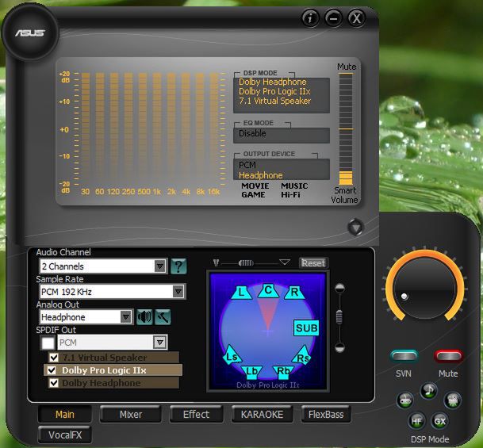
Task: Click 7.1 Virtual Speaker in DSP MODE box
Action: [274, 101]
